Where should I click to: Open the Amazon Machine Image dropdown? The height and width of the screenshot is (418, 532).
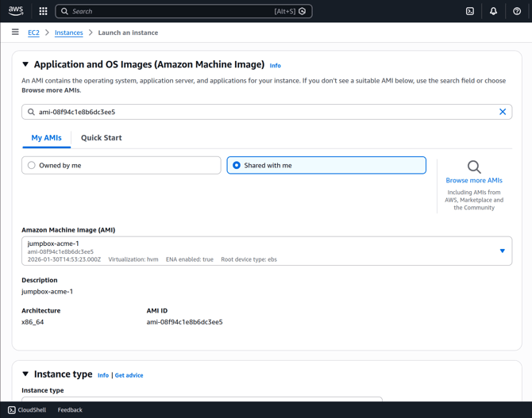pos(502,251)
